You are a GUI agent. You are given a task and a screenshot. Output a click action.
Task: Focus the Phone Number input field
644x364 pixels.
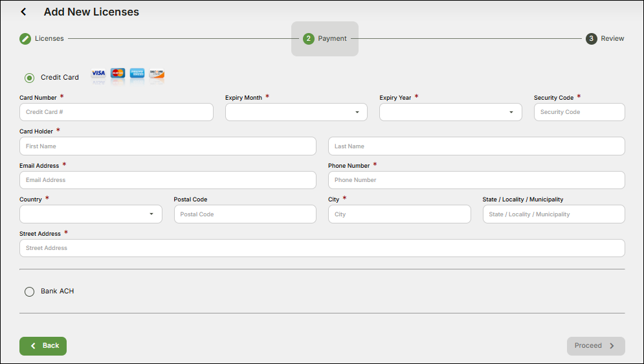pos(476,180)
